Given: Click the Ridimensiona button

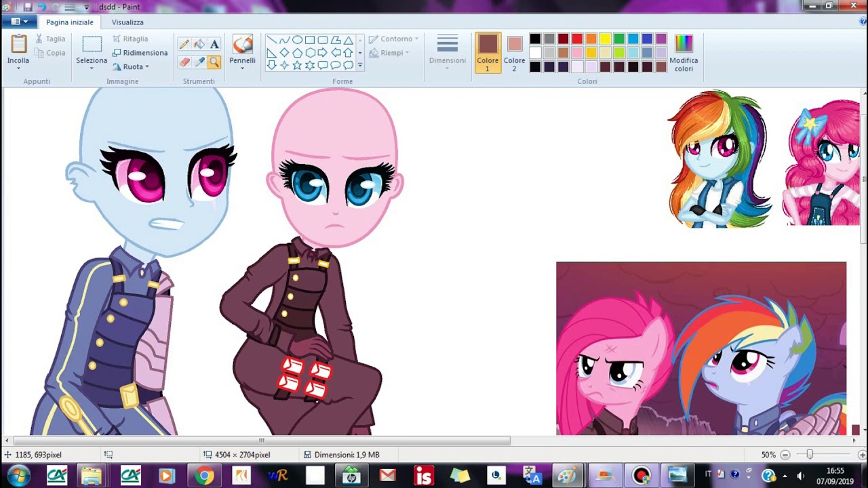Looking at the screenshot, I should click(x=140, y=53).
